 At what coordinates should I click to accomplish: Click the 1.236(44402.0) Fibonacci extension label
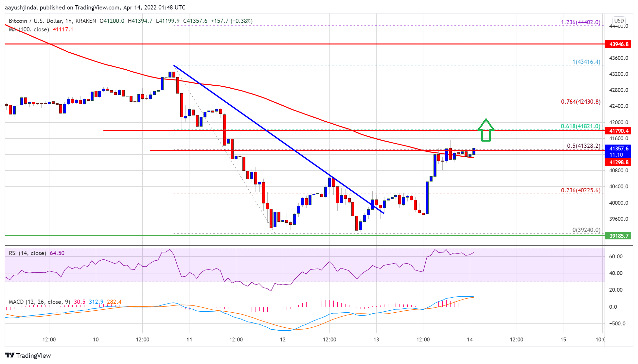(580, 22)
